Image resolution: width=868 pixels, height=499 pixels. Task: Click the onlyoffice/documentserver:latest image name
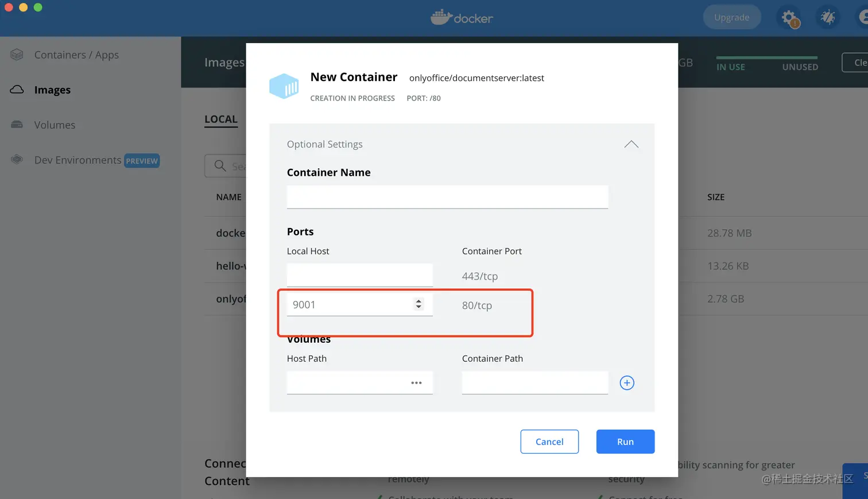click(x=476, y=78)
